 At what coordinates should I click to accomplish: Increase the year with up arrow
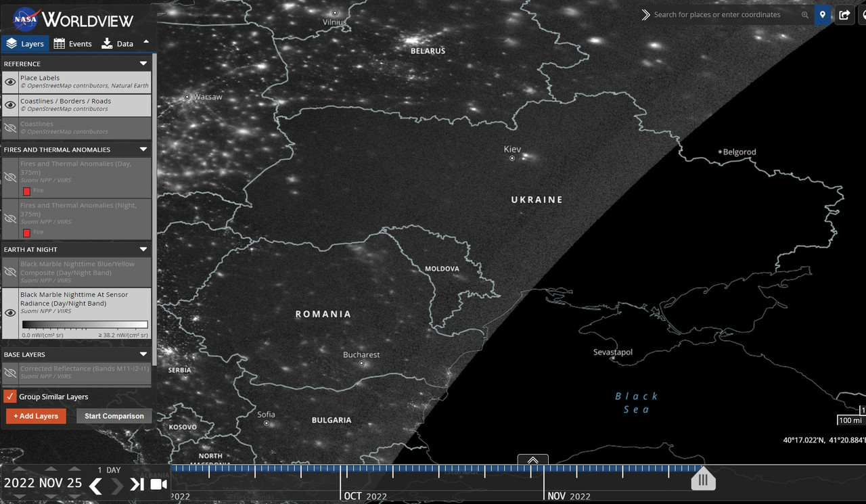pos(19,469)
